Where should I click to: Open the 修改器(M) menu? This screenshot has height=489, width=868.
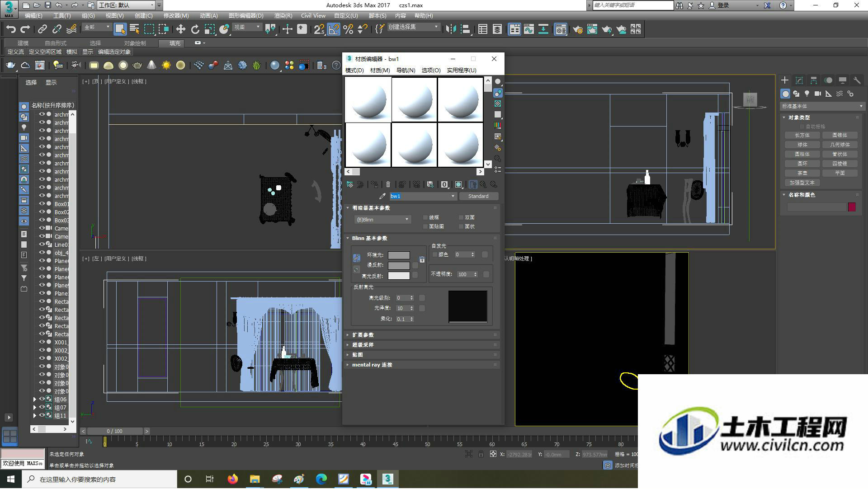176,16
